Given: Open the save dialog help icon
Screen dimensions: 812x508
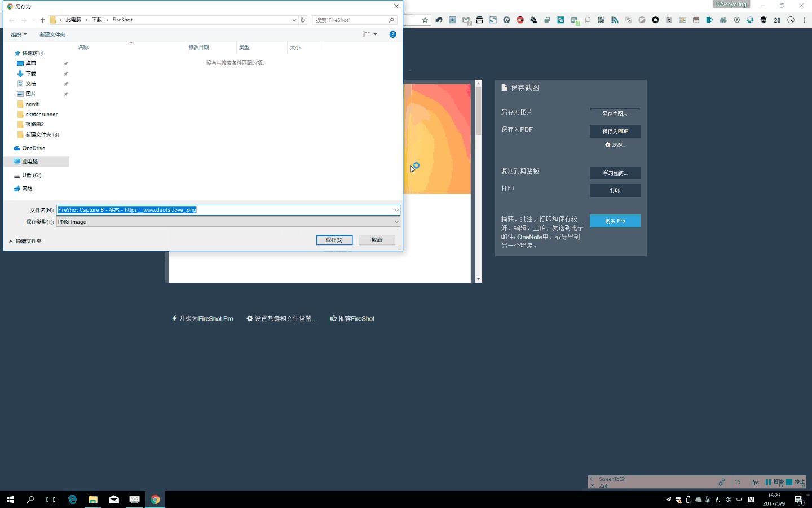Looking at the screenshot, I should tap(393, 34).
